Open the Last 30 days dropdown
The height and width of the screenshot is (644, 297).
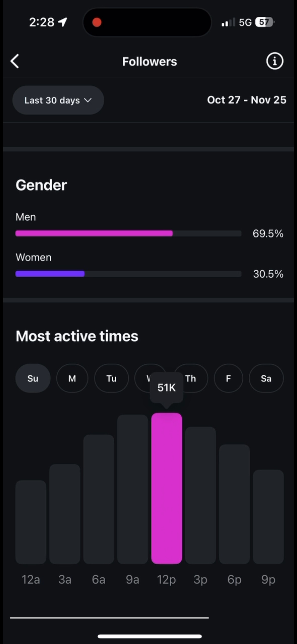pyautogui.click(x=58, y=100)
